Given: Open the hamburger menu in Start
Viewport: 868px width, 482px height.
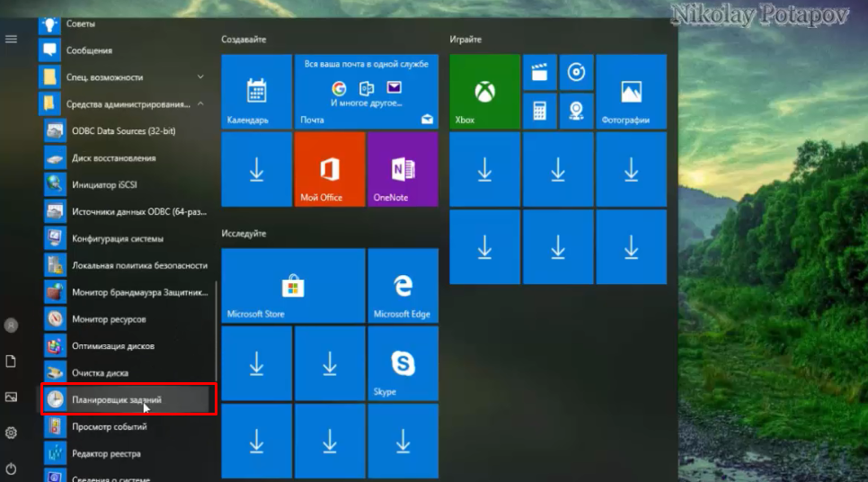Looking at the screenshot, I should (11, 40).
